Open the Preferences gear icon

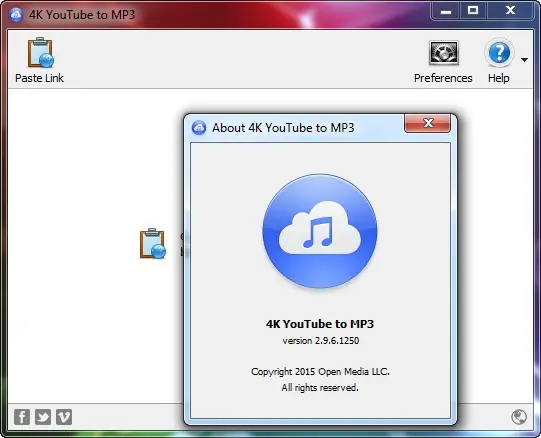tap(443, 53)
